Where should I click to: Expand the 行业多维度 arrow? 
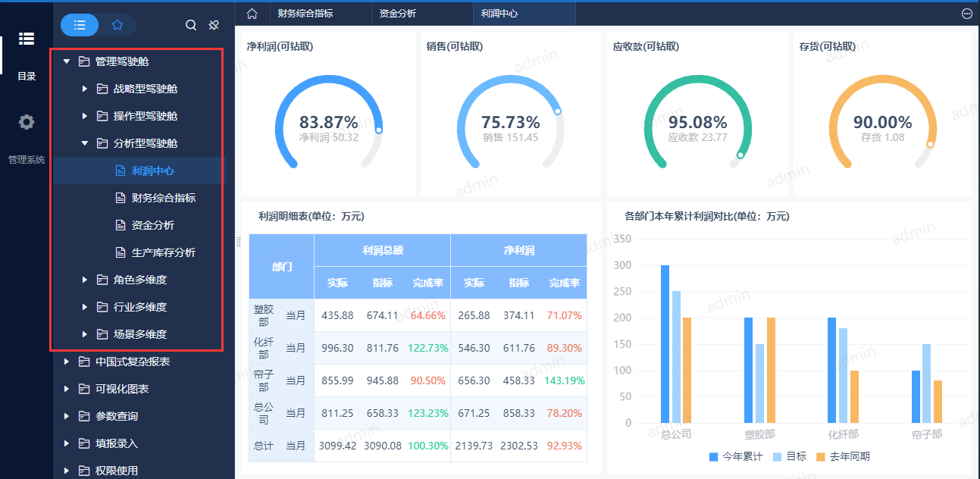[x=85, y=307]
